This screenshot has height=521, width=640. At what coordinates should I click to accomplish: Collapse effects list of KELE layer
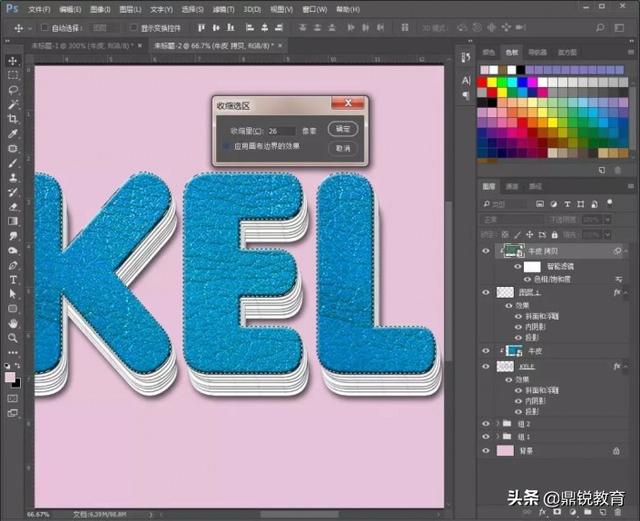(x=626, y=366)
